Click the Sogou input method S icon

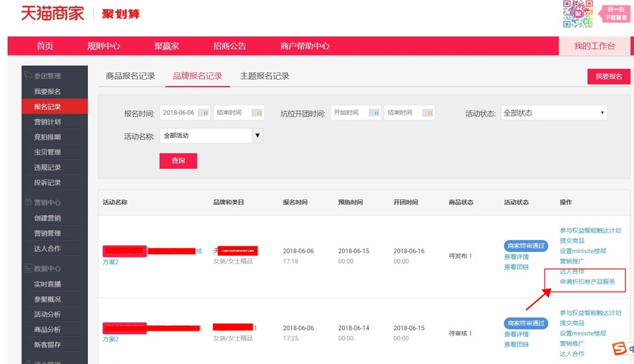(x=619, y=347)
